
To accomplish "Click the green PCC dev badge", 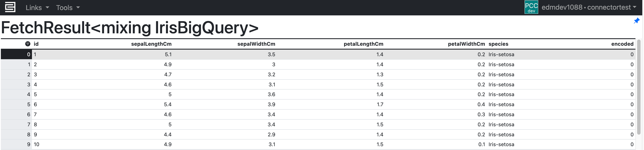I will click(531, 7).
